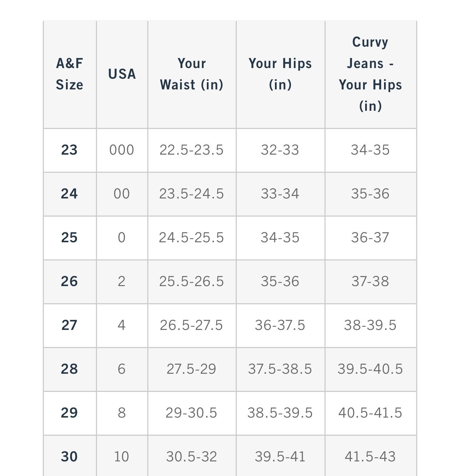Click A&F size 28 row label
Screen dimensions: 460x476
coord(70,369)
